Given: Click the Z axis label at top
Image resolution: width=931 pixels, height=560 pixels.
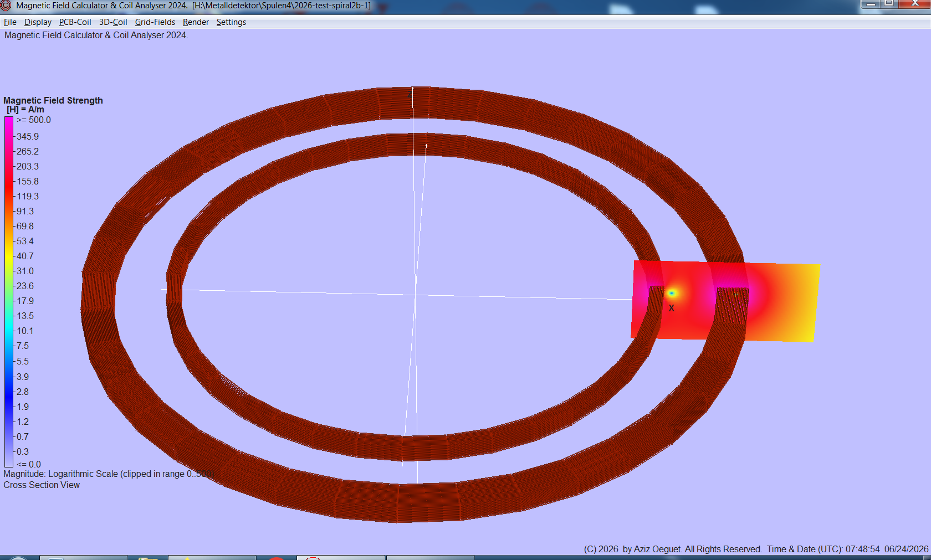Looking at the screenshot, I should [410, 94].
